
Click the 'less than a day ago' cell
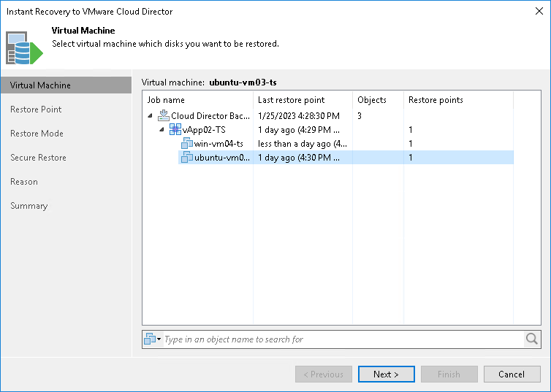pyautogui.click(x=303, y=144)
